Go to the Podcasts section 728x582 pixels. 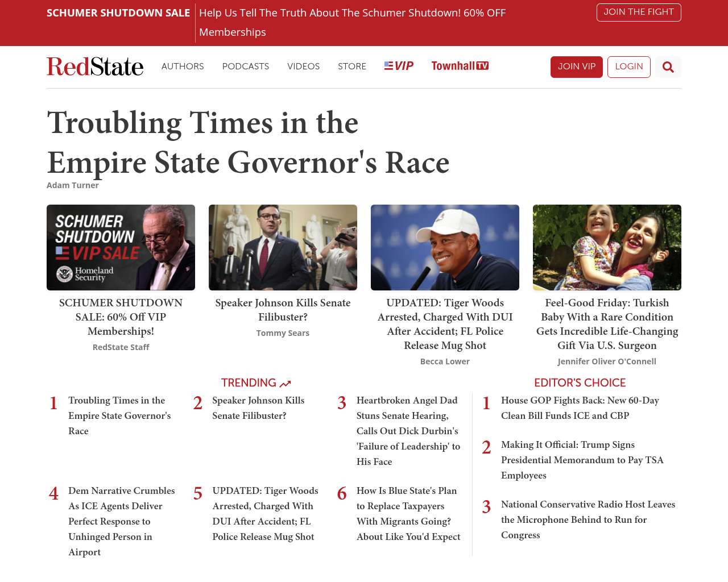(x=245, y=66)
